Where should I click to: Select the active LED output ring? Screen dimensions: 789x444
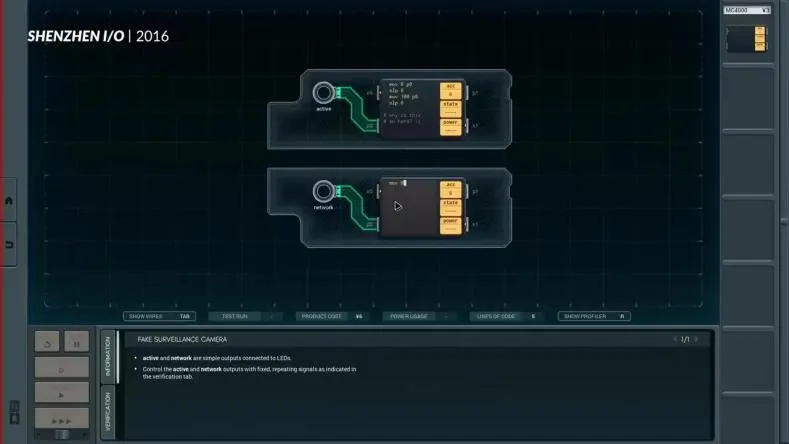click(323, 93)
